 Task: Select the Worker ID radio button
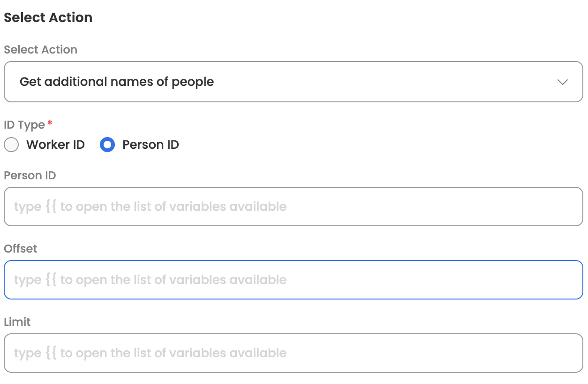11,145
